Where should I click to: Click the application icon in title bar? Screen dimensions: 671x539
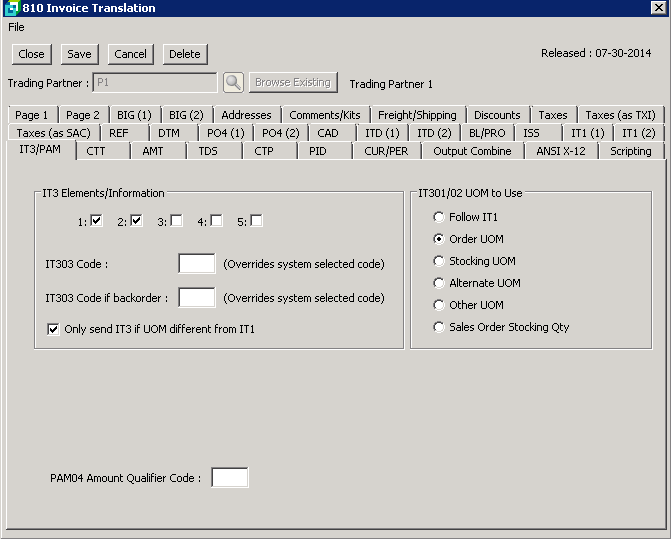[x=11, y=8]
